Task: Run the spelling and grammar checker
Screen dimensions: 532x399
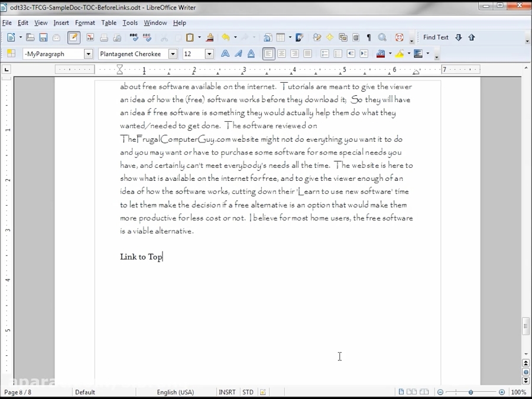Action: 133,37
